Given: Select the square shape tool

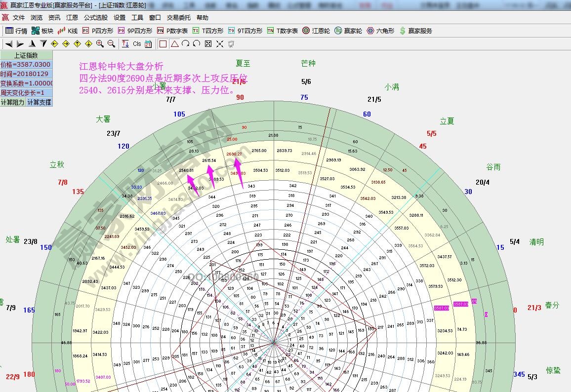Looking at the screenshot, I should pos(163,44).
